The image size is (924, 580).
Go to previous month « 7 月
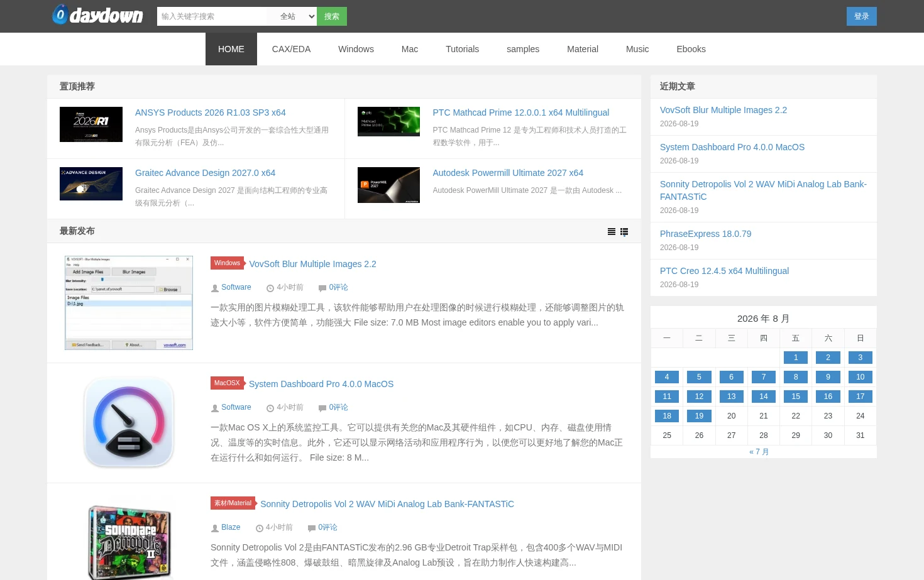(x=759, y=452)
